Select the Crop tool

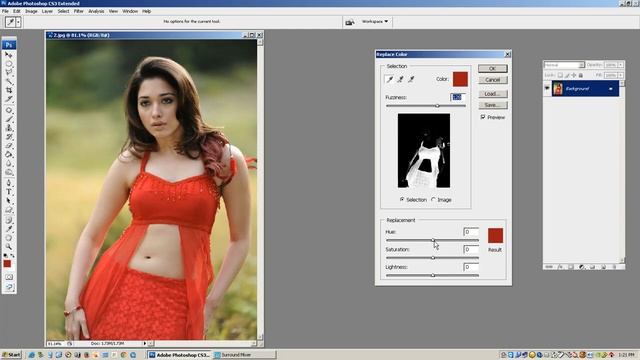click(9, 90)
